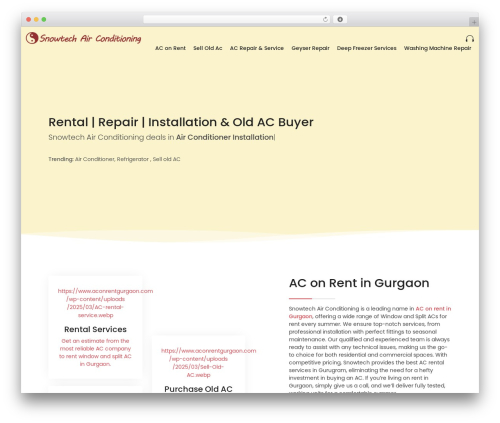Viewport: 500px width, 423px height.
Task: Navigate to Washing Machine Repair
Action: click(438, 48)
